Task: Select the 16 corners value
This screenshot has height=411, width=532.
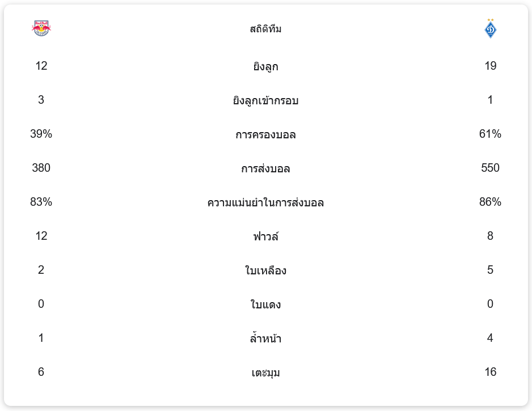Action: (490, 372)
